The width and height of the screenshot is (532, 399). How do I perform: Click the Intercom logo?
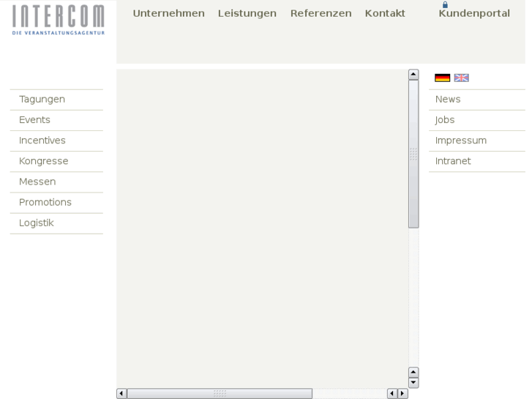(59, 20)
